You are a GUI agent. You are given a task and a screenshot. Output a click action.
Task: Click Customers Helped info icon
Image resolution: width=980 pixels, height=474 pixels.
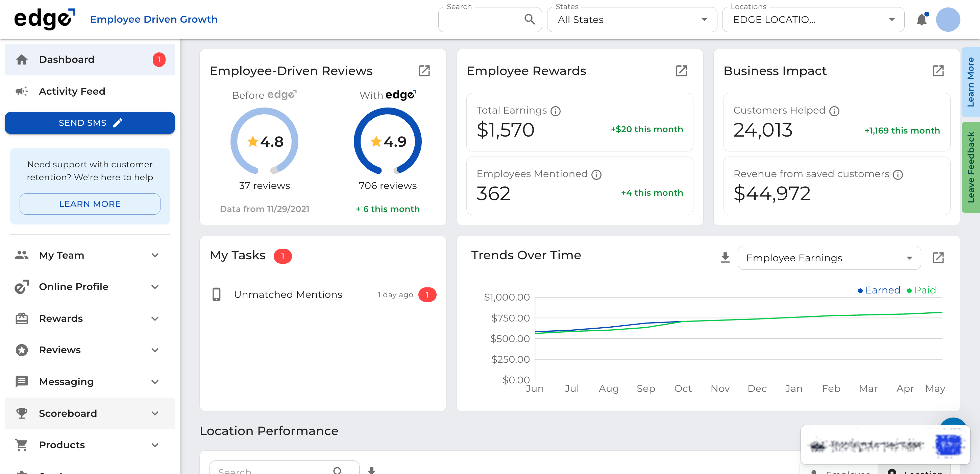pos(834,111)
